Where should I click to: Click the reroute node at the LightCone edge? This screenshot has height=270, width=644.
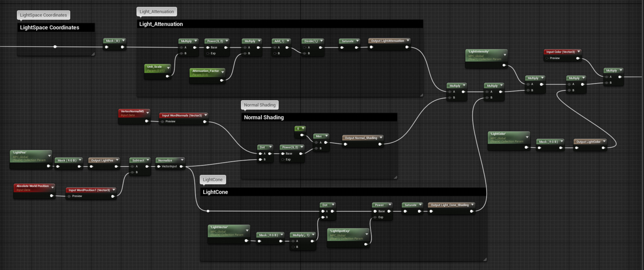coord(208,211)
